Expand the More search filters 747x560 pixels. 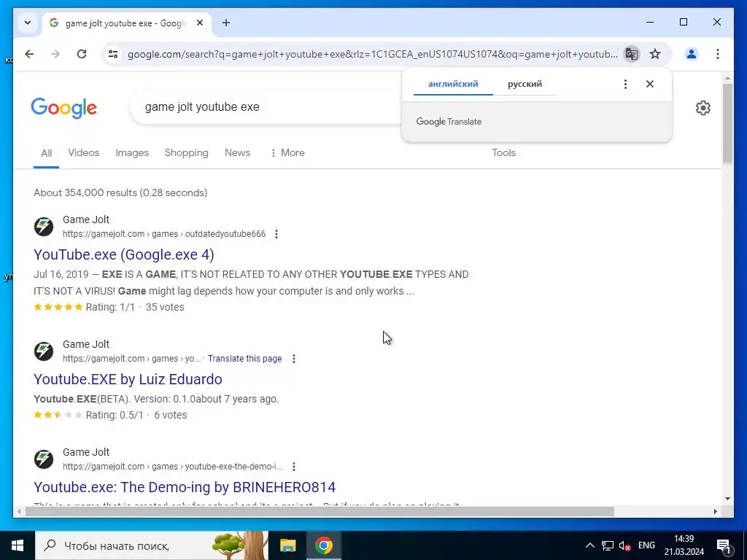pos(287,153)
